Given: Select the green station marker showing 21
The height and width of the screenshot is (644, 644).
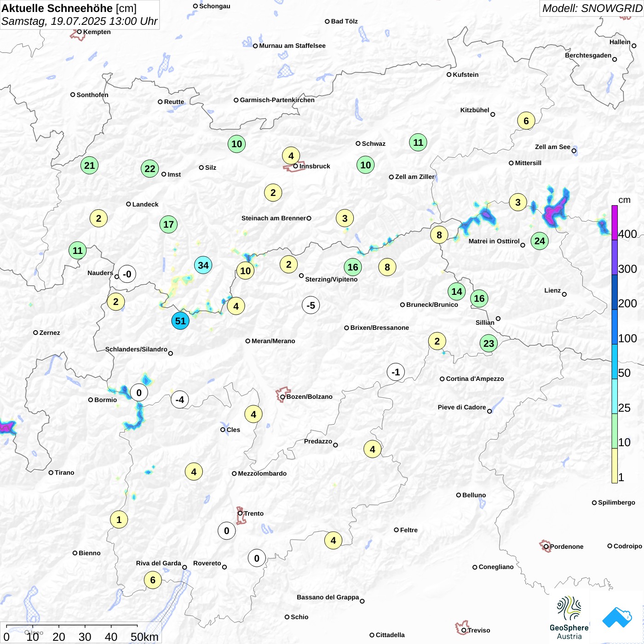Looking at the screenshot, I should click(89, 165).
